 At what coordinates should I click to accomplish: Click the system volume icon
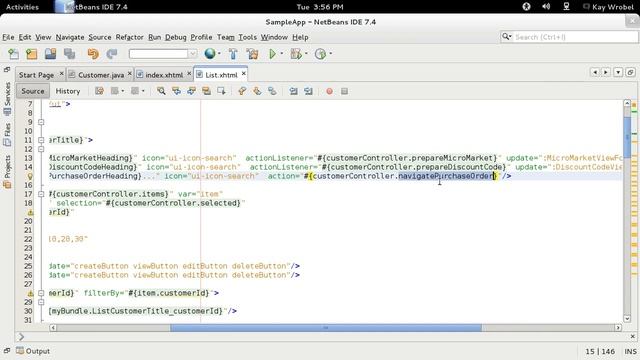coord(546,7)
